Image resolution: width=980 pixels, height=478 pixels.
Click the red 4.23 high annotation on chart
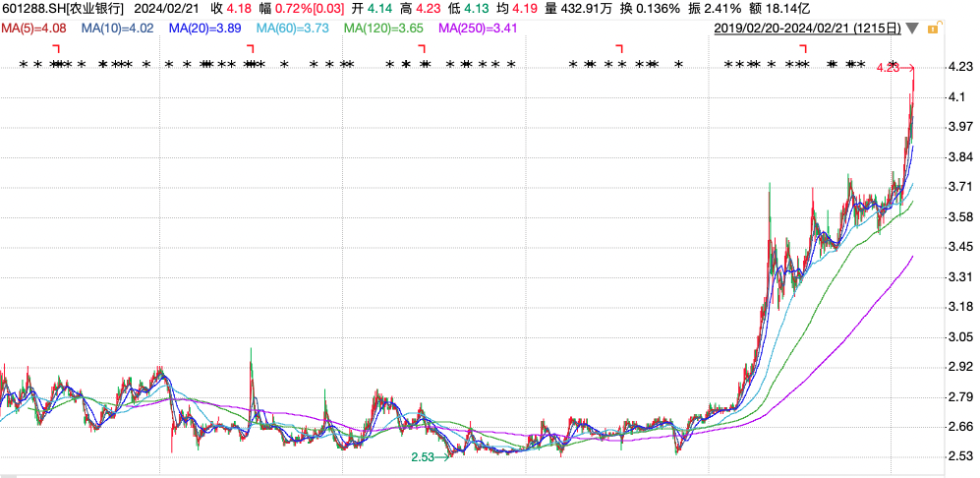click(x=889, y=68)
